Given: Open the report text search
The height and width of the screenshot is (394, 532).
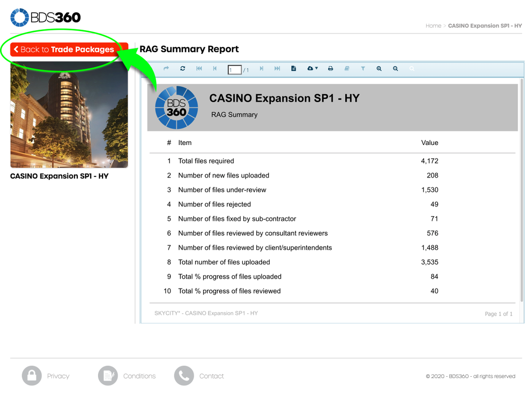Looking at the screenshot, I should [412, 69].
